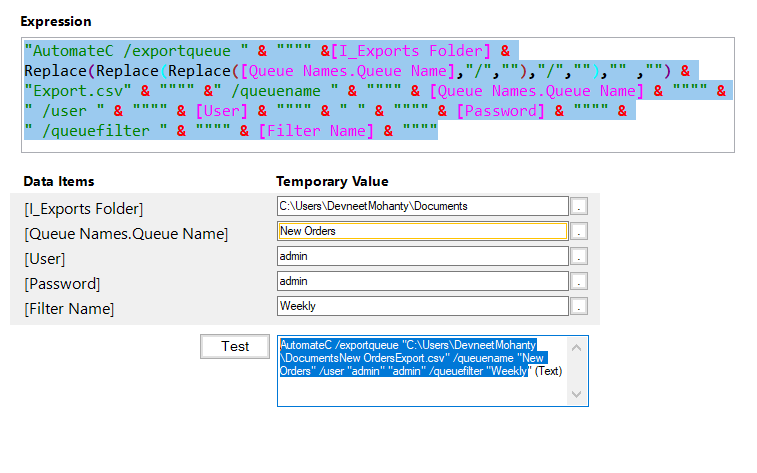Select the User temporary value field
The image size is (757, 473).
(x=422, y=257)
